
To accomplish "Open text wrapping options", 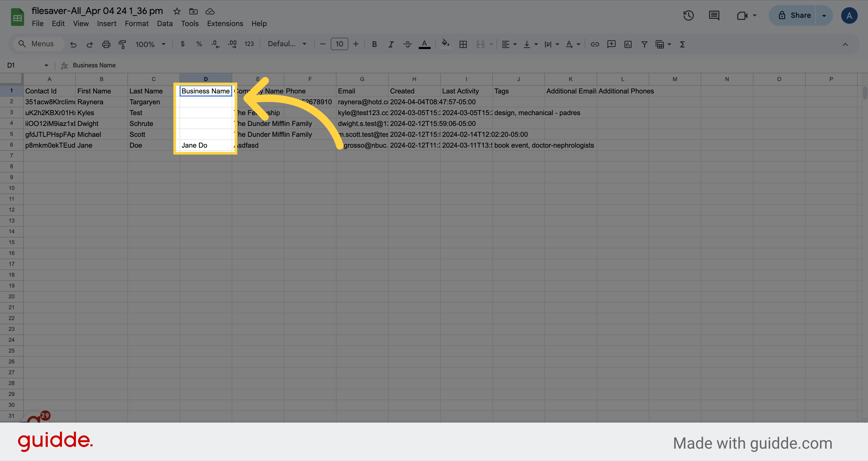I will pyautogui.click(x=552, y=44).
